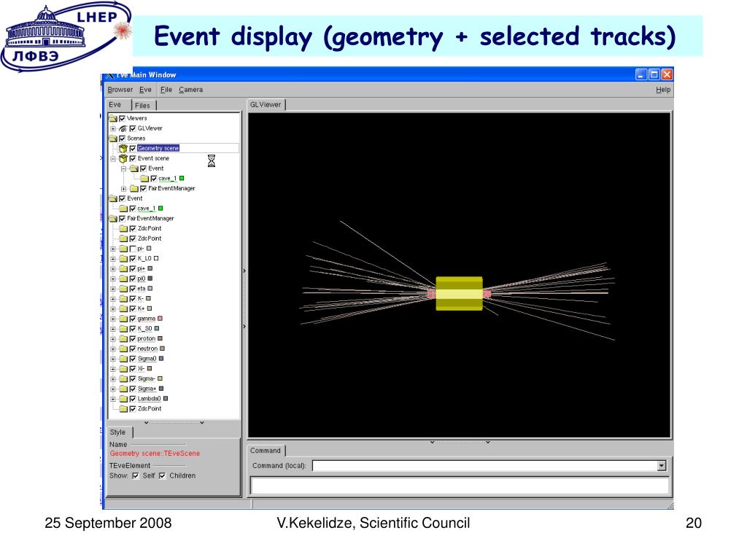Viewport: 747px width, 560px height.
Task: Click the Sigma0 folder icon
Action: click(x=123, y=359)
